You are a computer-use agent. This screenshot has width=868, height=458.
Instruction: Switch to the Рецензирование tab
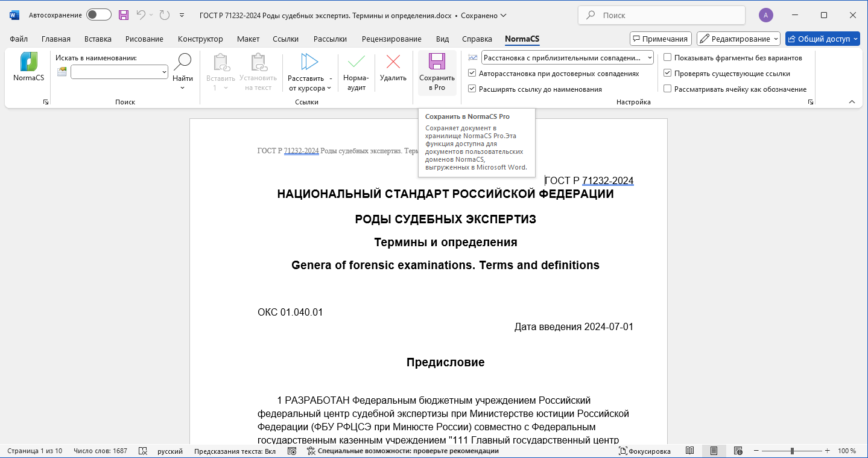tap(391, 39)
